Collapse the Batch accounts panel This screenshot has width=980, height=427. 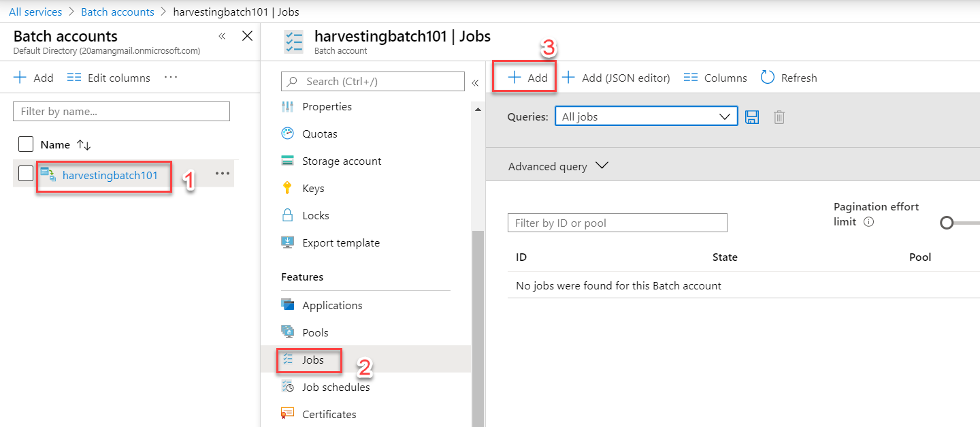(x=222, y=36)
